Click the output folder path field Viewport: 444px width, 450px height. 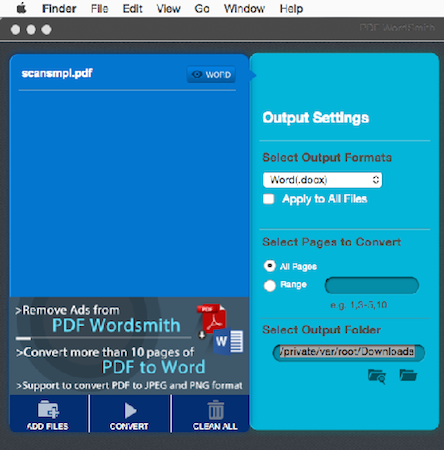coord(349,353)
